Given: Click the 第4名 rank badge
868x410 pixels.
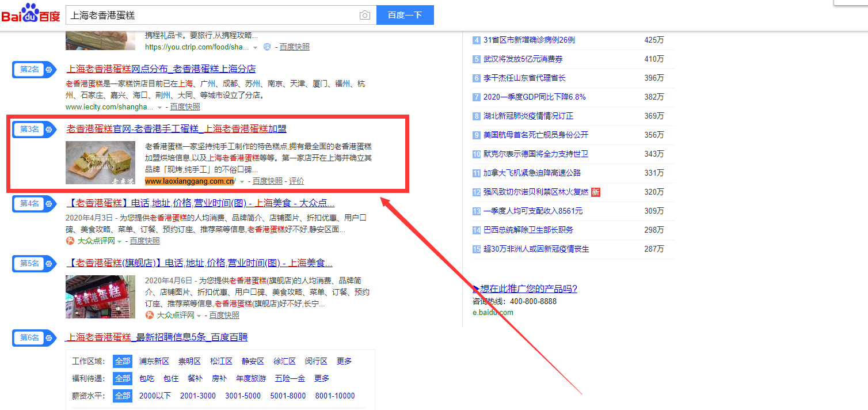Looking at the screenshot, I should click(34, 203).
